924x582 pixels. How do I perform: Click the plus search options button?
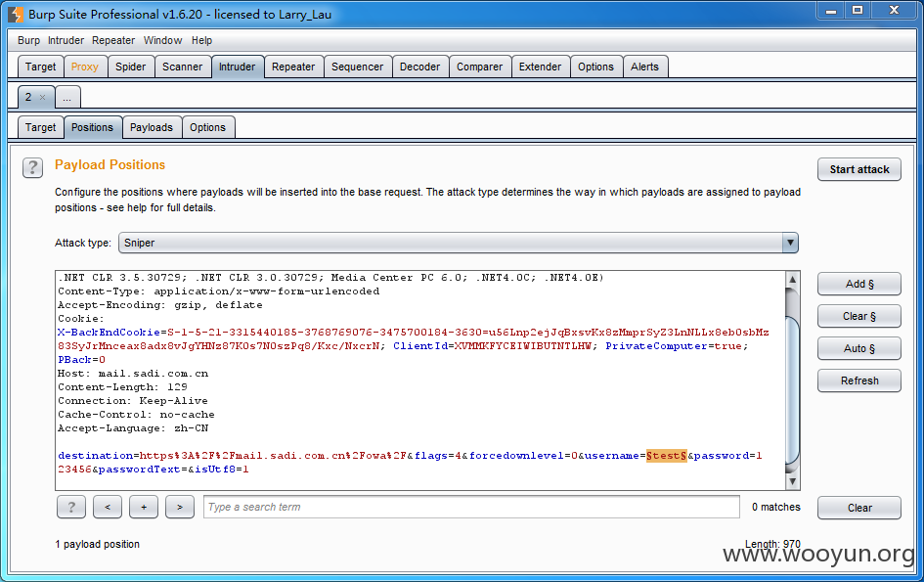[x=144, y=507]
